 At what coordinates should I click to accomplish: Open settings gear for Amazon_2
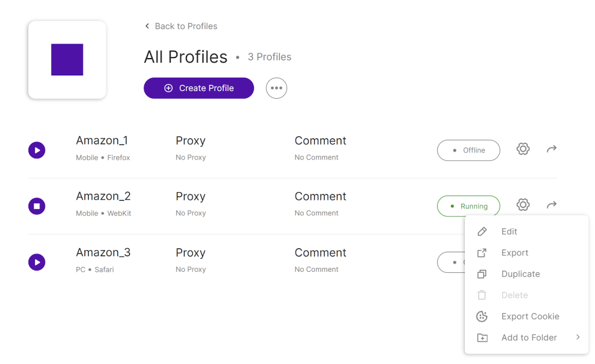click(x=523, y=204)
